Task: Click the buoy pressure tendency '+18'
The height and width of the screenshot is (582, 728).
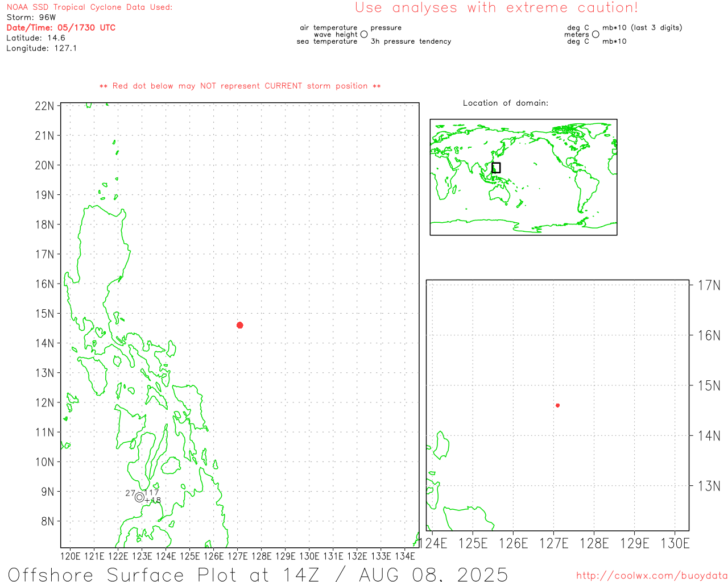Action: coord(152,501)
